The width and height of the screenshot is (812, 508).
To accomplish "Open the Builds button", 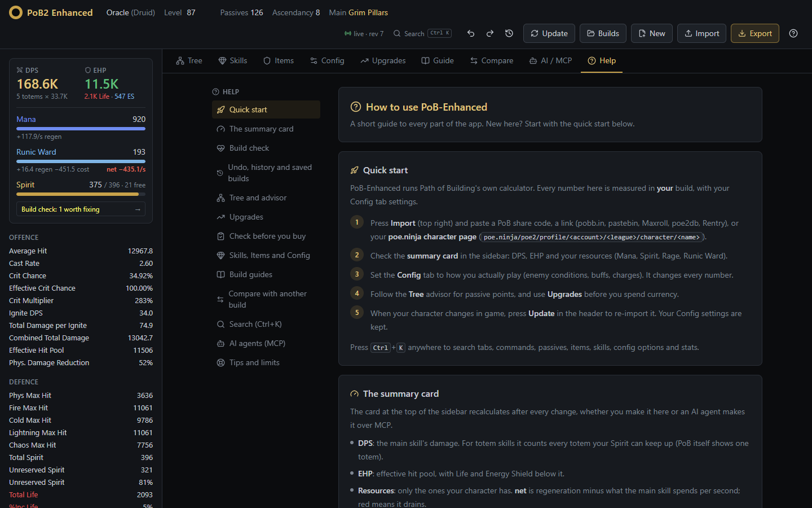I will [x=603, y=33].
